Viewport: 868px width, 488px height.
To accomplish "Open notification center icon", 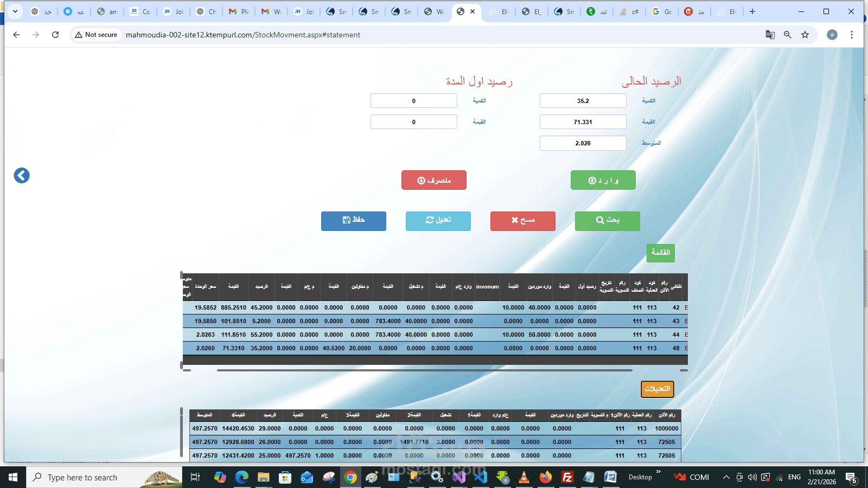I will [x=851, y=478].
